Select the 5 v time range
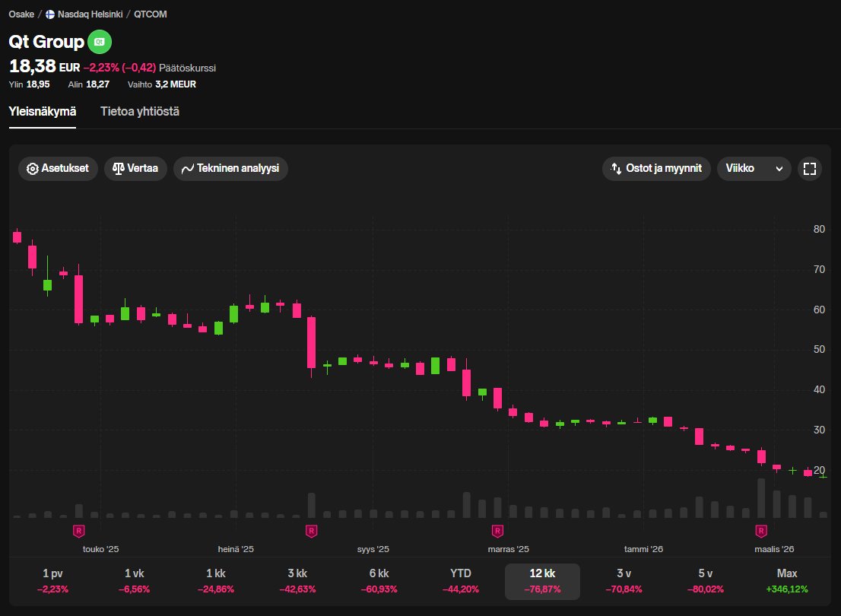Image resolution: width=841 pixels, height=616 pixels. (x=706, y=581)
